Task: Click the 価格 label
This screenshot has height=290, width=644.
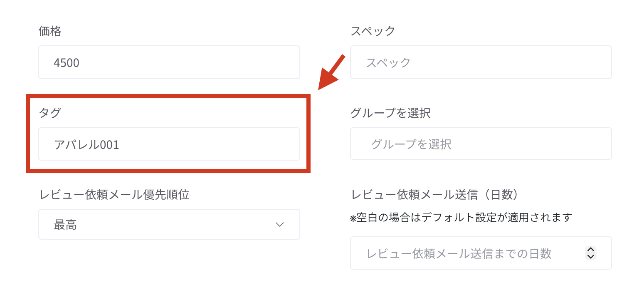Action: [50, 31]
